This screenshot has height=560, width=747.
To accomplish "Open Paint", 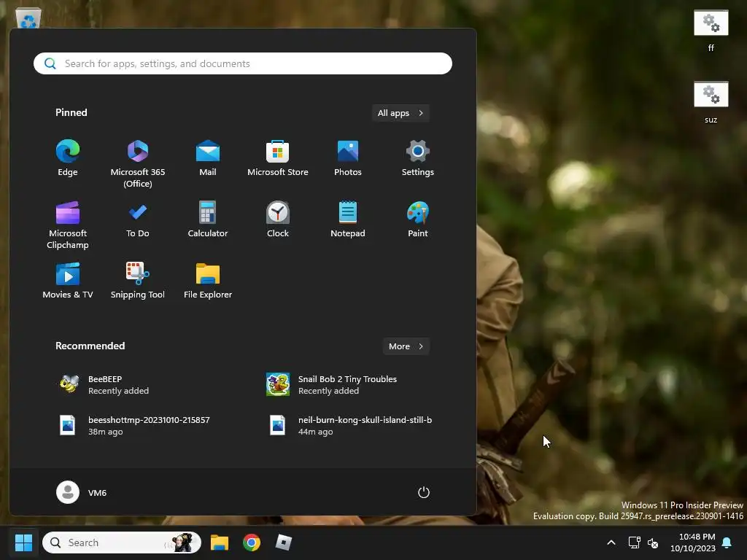I will [418, 219].
